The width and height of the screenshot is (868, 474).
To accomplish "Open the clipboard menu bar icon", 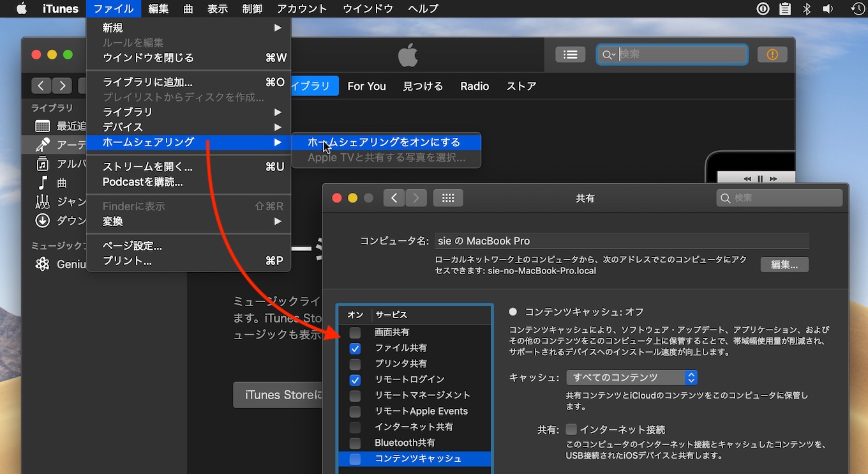I will coord(785,8).
